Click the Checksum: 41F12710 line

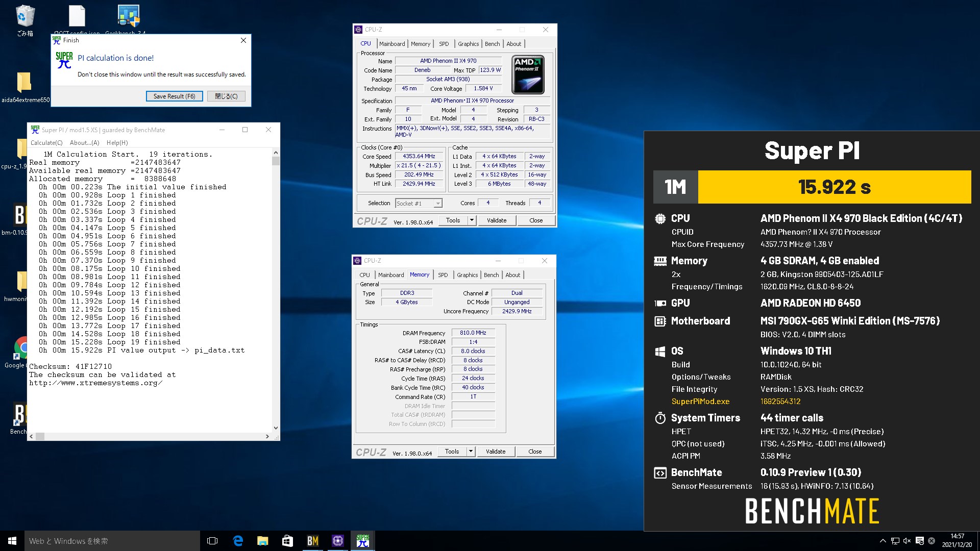click(x=70, y=366)
